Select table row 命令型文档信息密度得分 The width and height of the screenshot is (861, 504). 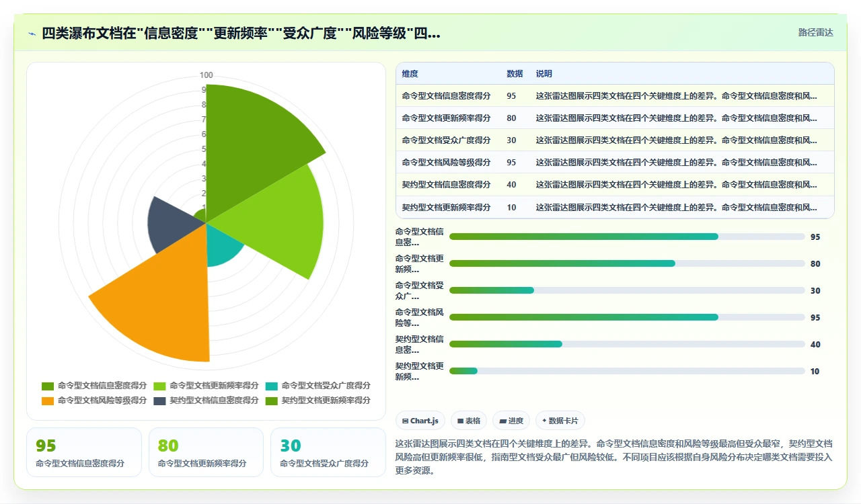pos(615,95)
